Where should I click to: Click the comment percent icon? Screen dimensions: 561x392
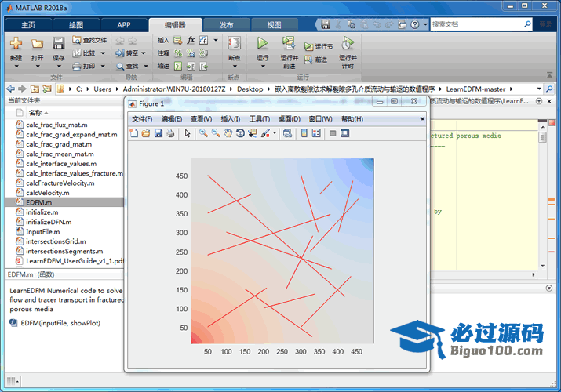tap(178, 53)
